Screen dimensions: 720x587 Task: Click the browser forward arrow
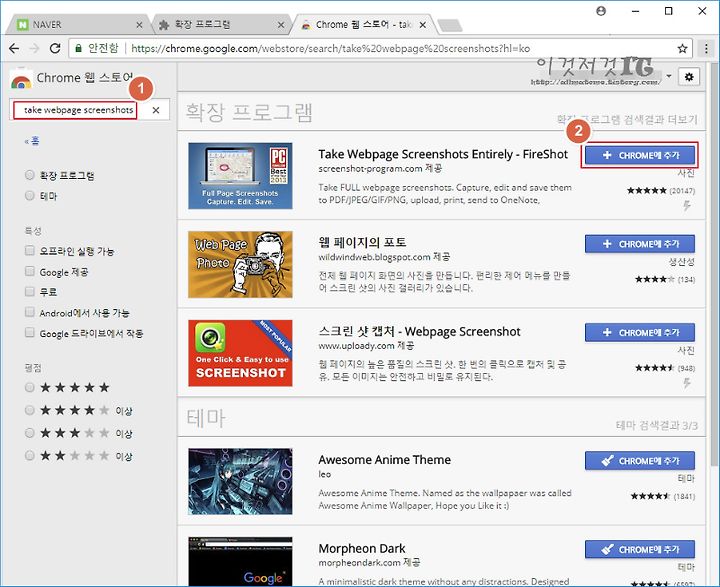coord(34,48)
